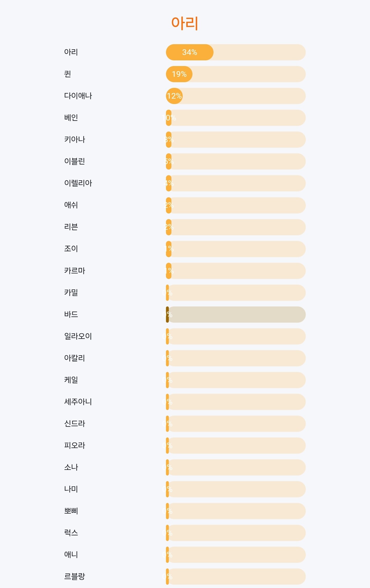Click the 34% progress bar for 아리
Screen dimensions: 370x588
235,52
